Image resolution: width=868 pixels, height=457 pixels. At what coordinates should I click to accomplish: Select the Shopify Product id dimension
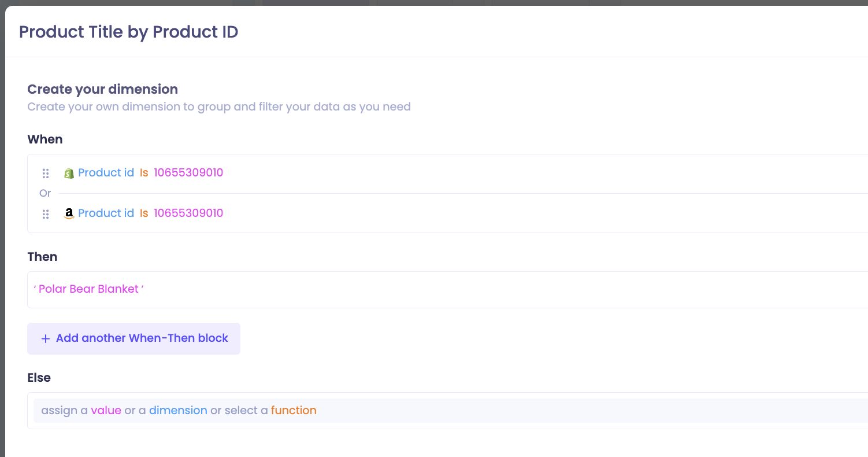click(x=106, y=172)
